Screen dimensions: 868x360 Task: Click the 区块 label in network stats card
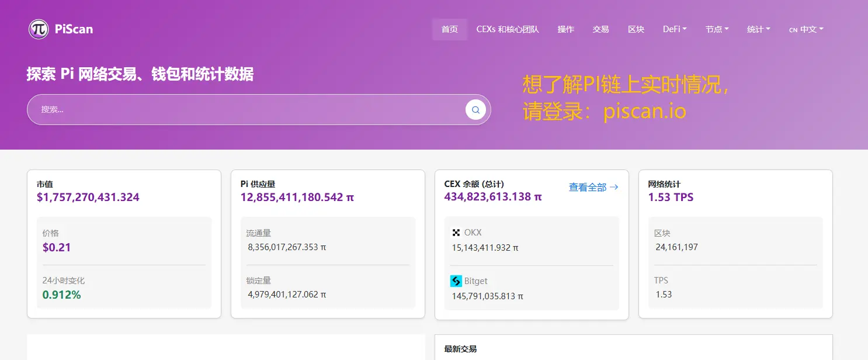tap(662, 233)
